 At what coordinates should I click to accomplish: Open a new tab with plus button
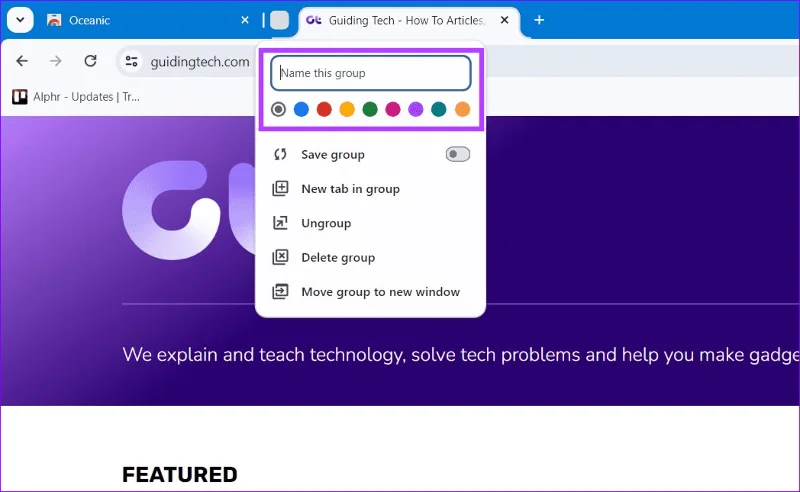pyautogui.click(x=539, y=20)
